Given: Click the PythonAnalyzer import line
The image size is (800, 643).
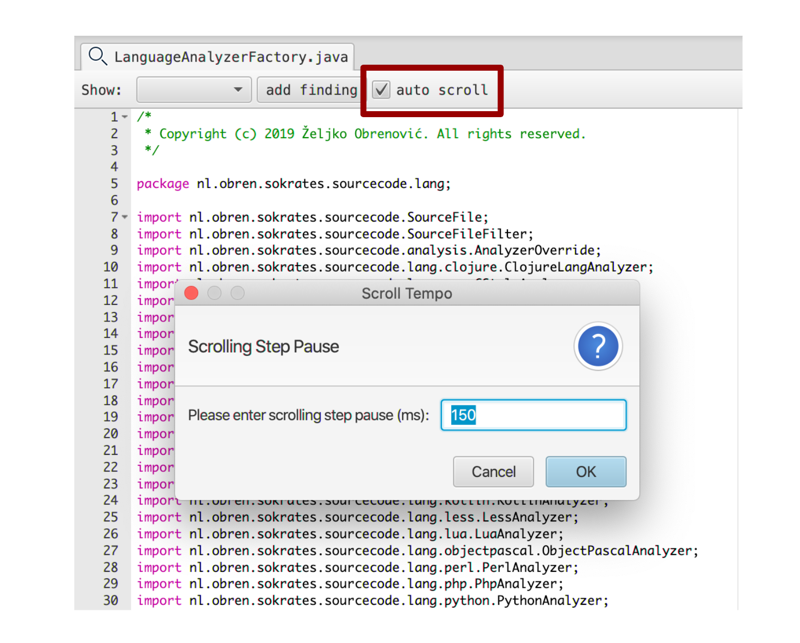Looking at the screenshot, I should pyautogui.click(x=372, y=600).
